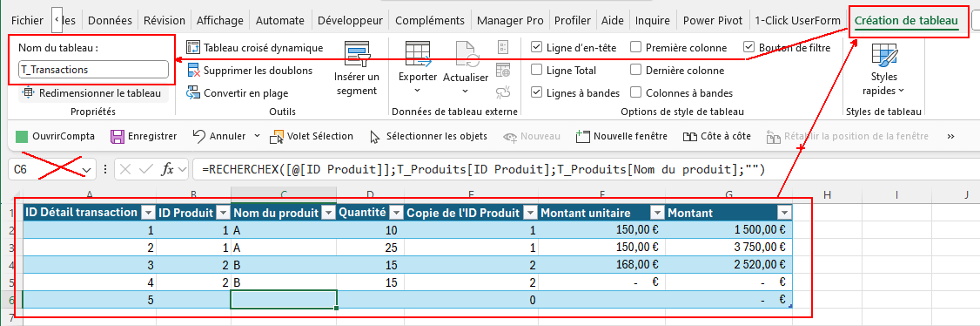Click the Styles rapides icon
The image size is (980, 326).
[x=883, y=55]
